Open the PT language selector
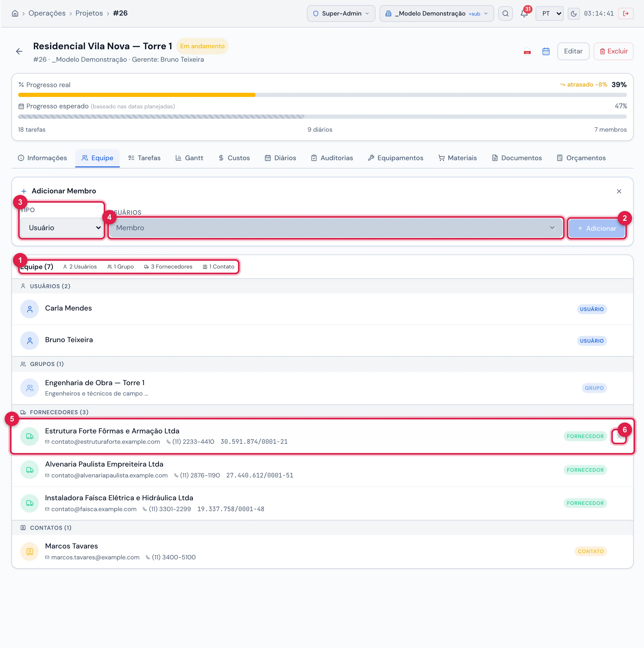644x648 pixels. (x=549, y=13)
